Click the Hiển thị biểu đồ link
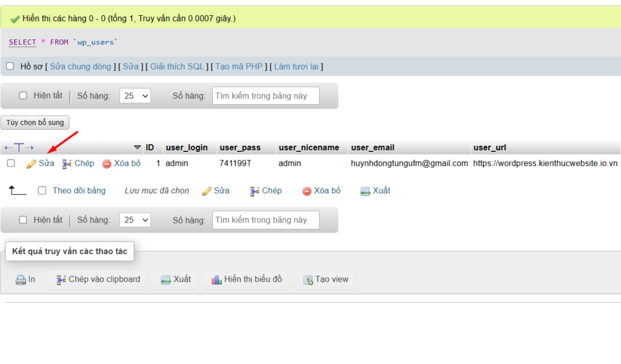Viewport: 621px width, 364px height. (x=253, y=279)
